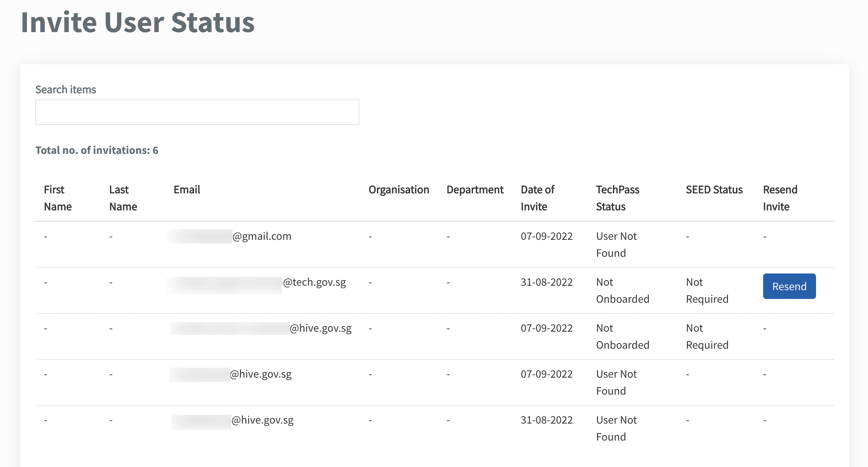Click the Organisation column header
The image size is (868, 467).
[x=399, y=189]
